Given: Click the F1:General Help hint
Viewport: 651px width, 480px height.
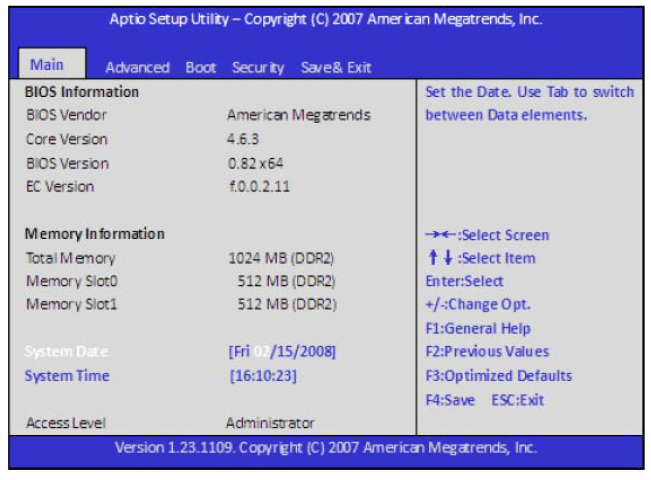Looking at the screenshot, I should tap(478, 328).
